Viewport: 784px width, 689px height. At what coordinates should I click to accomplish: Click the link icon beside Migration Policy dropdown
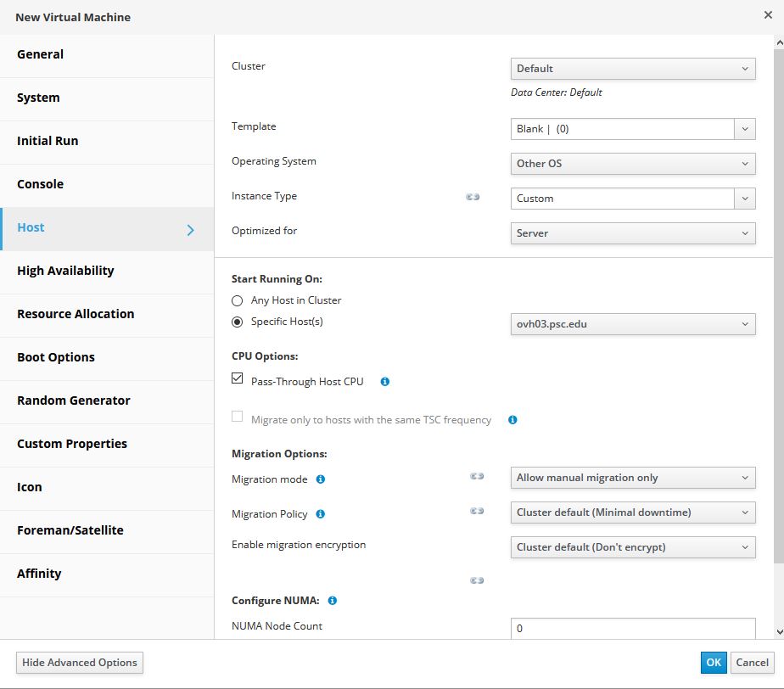click(477, 511)
